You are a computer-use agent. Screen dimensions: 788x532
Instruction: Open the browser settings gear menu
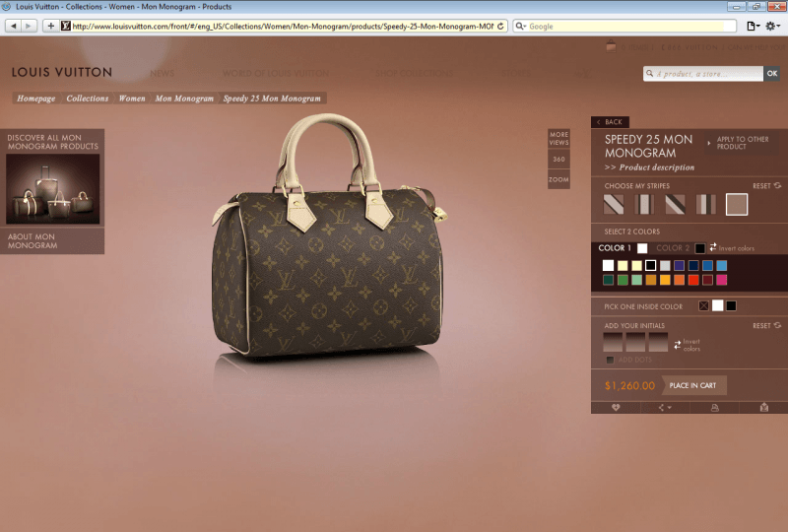click(772, 27)
